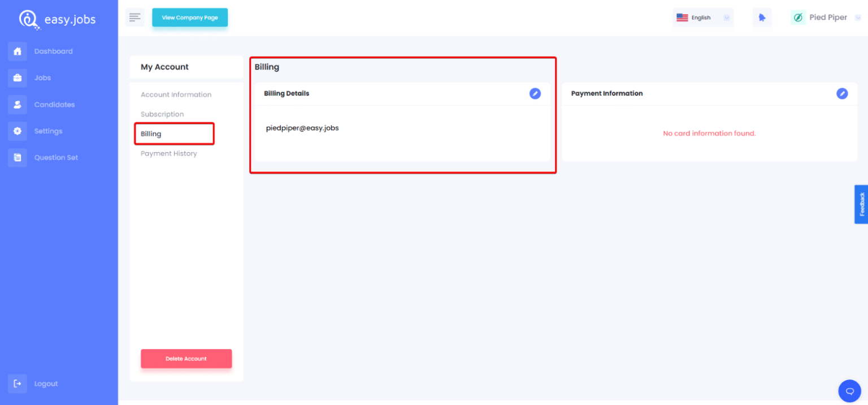Select Account Information in My Account
The image size is (868, 405).
(176, 94)
